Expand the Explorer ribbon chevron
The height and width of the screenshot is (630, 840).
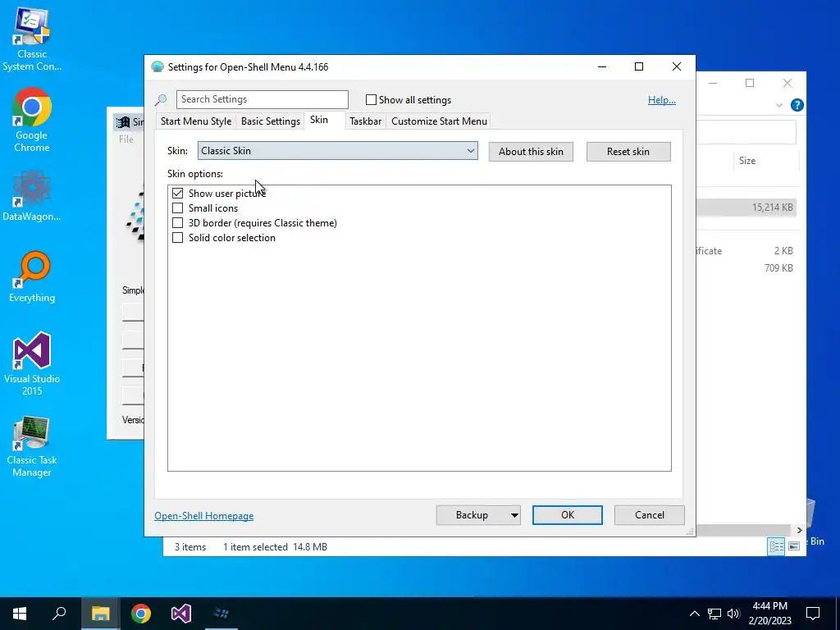(x=779, y=105)
